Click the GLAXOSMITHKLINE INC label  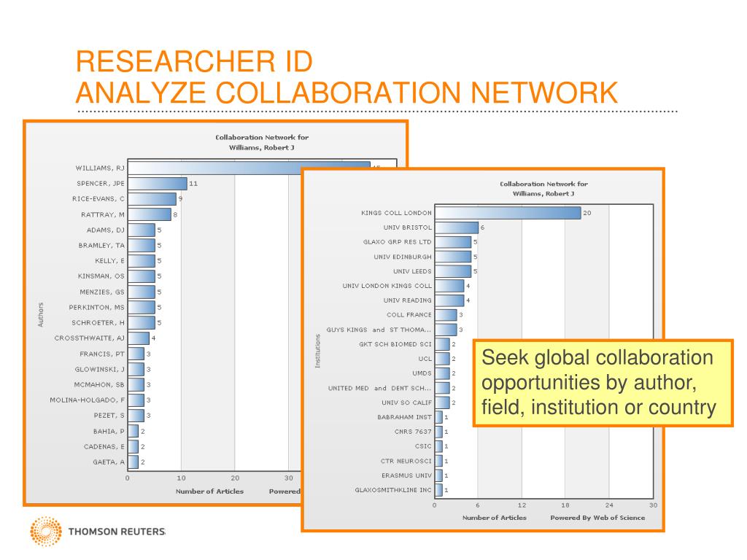coord(393,489)
